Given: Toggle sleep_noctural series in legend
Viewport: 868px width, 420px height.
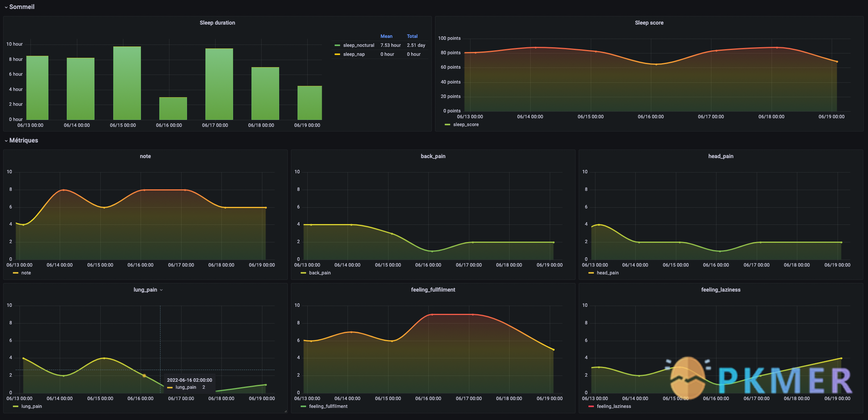Looking at the screenshot, I should pos(358,45).
